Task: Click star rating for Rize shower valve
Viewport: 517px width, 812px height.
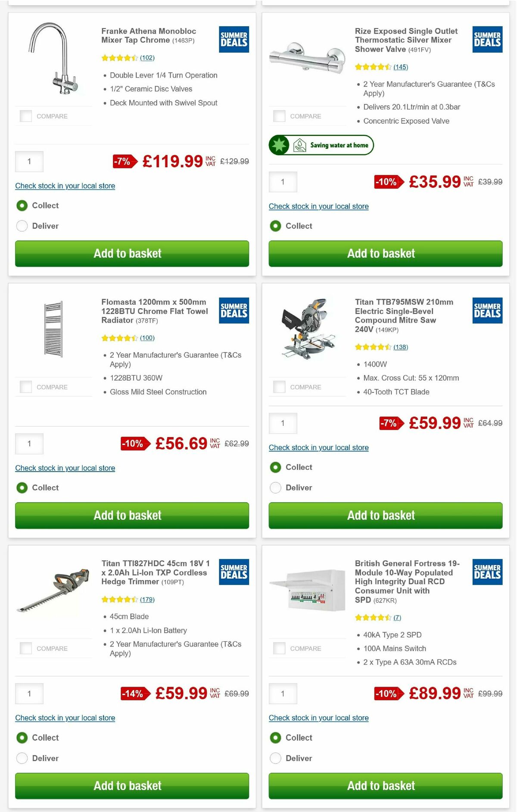Action: 373,67
